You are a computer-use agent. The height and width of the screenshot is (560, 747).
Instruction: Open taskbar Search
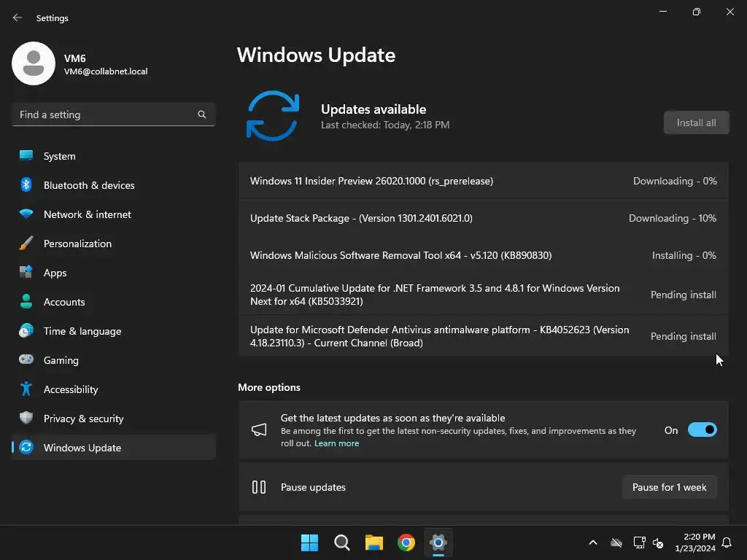[x=342, y=542]
